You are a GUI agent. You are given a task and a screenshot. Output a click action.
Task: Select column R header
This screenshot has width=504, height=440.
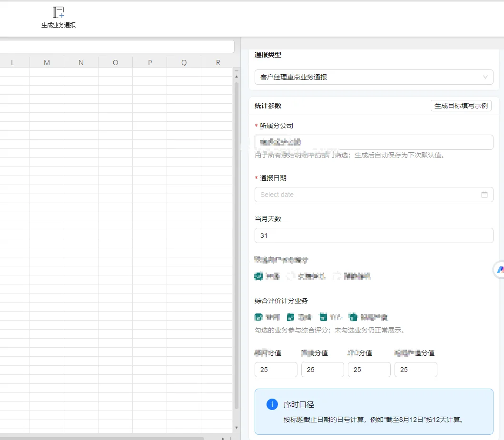tap(218, 63)
